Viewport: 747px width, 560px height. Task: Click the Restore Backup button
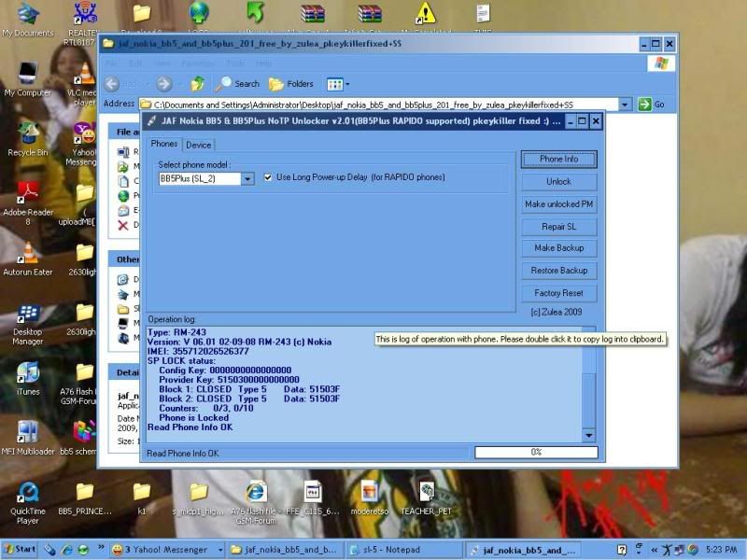tap(558, 271)
